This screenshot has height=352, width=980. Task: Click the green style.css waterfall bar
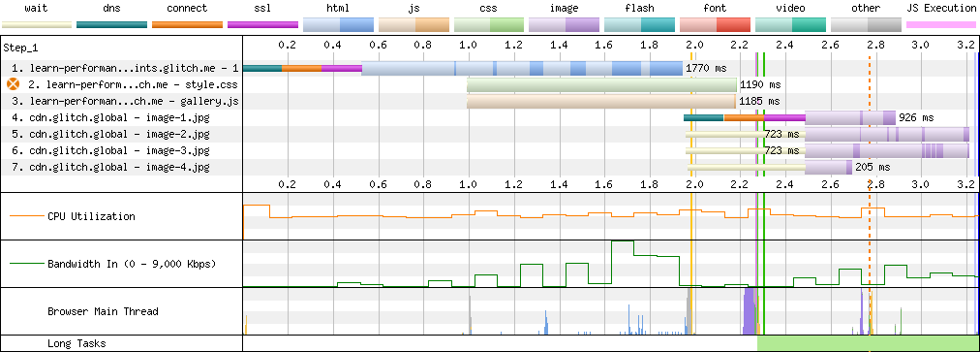click(x=602, y=84)
